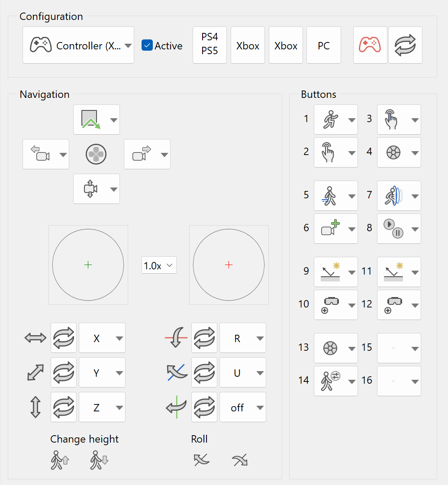Click the controller sync icon beside the red gamepad
The height and width of the screenshot is (485, 448).
tap(405, 45)
